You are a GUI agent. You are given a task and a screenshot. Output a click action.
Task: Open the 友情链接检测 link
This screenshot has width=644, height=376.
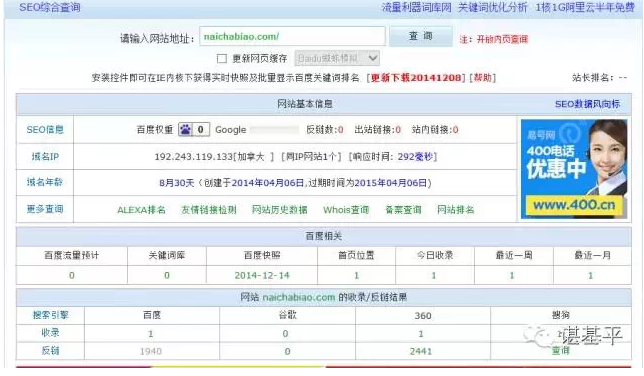point(209,210)
